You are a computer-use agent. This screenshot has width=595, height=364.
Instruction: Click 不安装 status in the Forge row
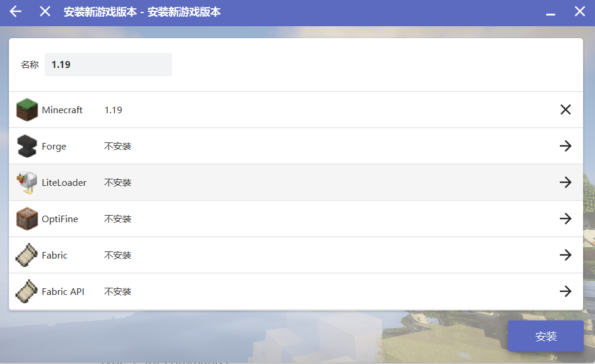[x=118, y=146]
